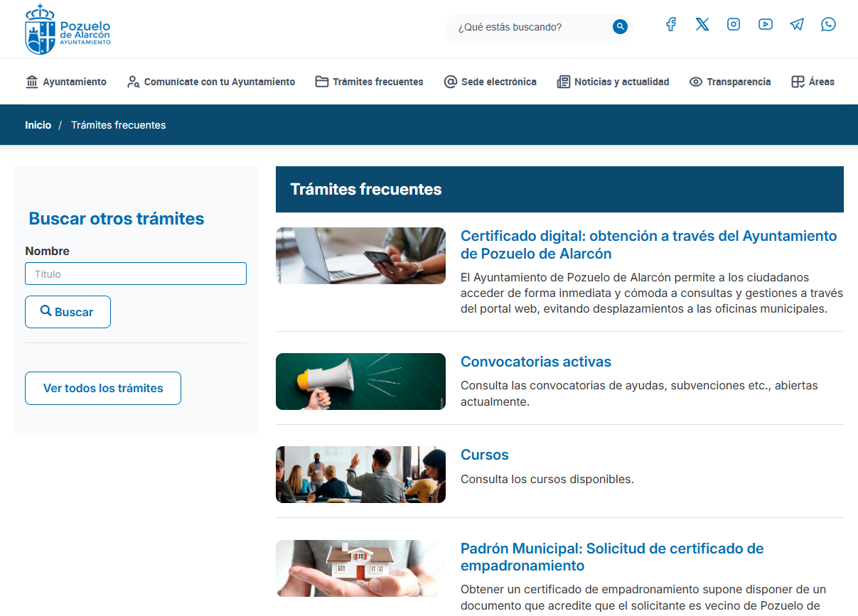Image resolution: width=858 pixels, height=616 pixels.
Task: Open the WhatsApp contact icon
Action: click(x=828, y=25)
